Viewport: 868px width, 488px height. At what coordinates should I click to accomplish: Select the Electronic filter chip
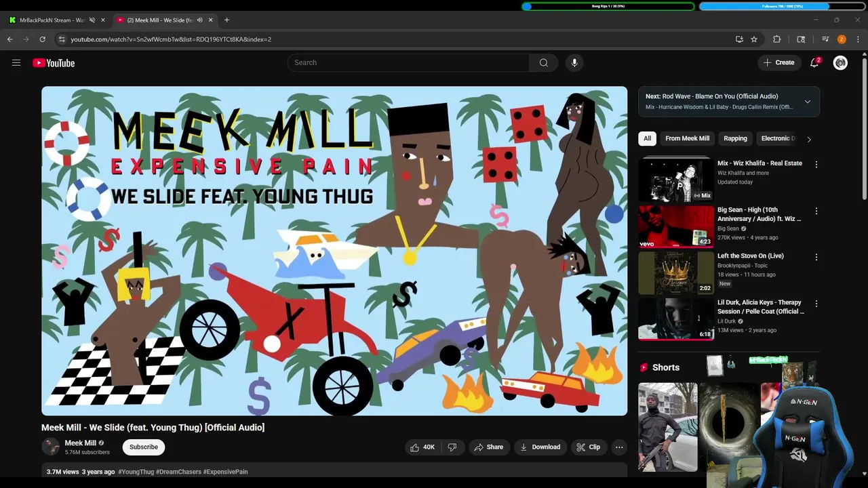point(777,138)
